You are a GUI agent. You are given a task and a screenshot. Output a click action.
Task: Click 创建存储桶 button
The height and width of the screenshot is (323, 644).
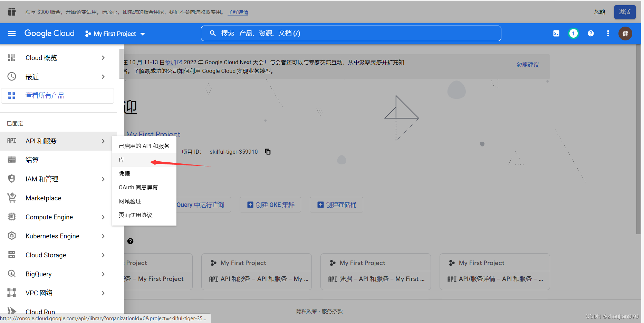click(x=336, y=205)
